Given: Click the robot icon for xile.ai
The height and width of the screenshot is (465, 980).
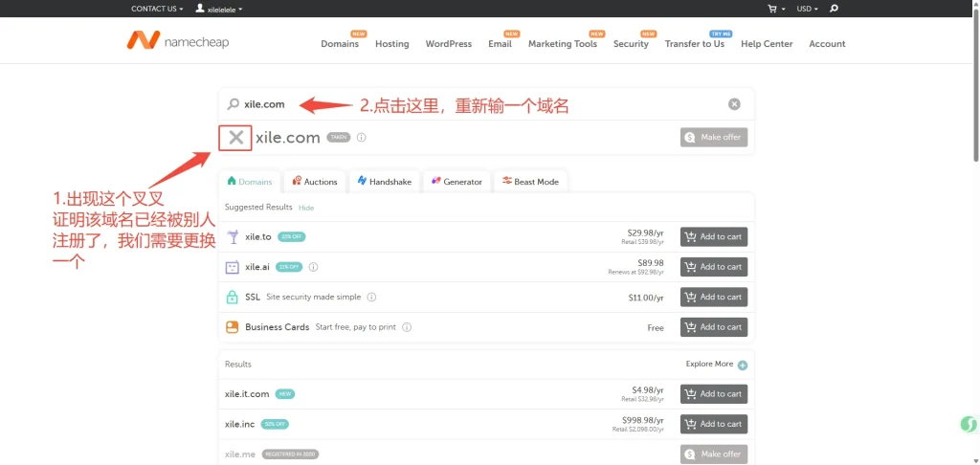Looking at the screenshot, I should pos(233,267).
